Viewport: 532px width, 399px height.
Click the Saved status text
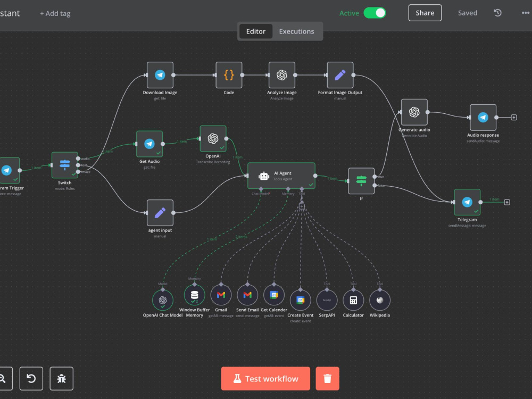[467, 13]
